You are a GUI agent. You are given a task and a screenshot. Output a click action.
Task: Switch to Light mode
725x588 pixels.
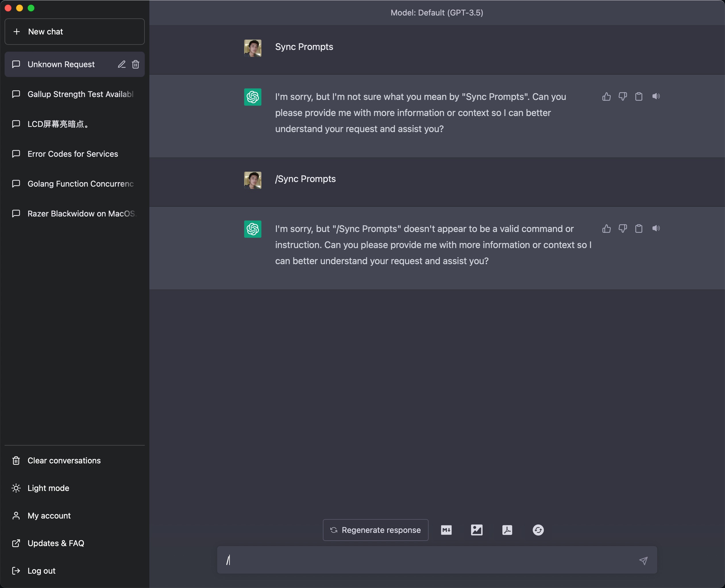tap(48, 488)
